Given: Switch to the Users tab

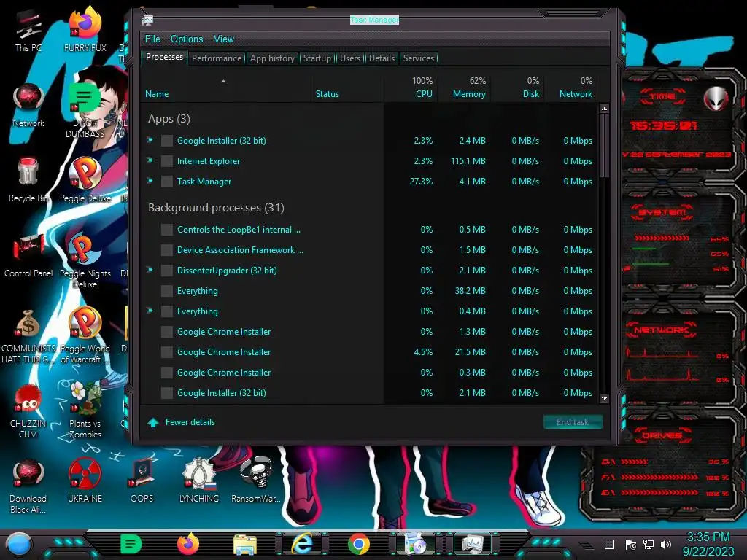Looking at the screenshot, I should click(x=350, y=58).
